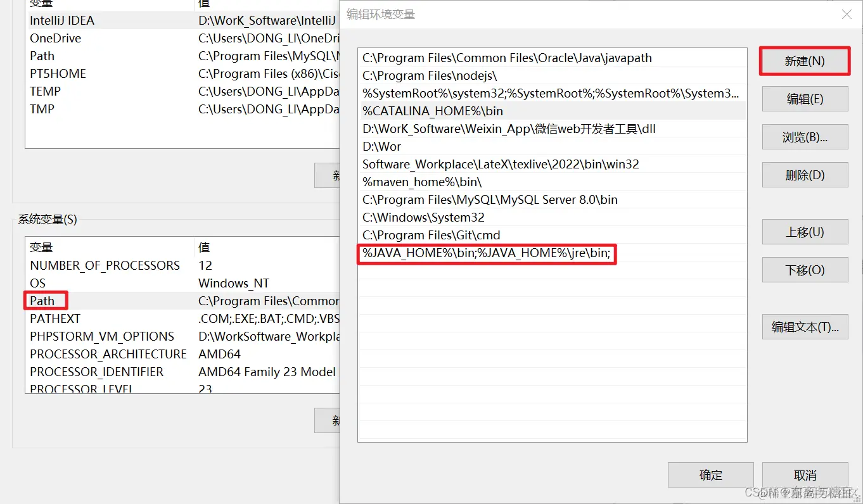Select the C:\Windows\System32 entry
Screen dimensions: 863x504
[553, 217]
